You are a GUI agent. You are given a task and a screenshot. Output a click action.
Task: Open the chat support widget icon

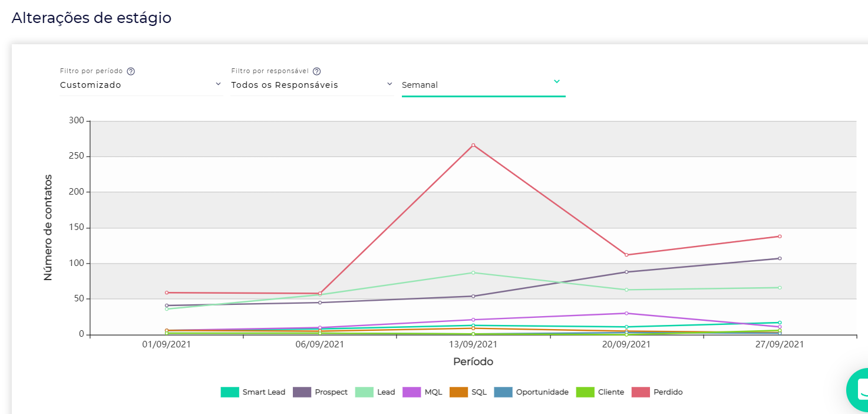[x=860, y=389]
